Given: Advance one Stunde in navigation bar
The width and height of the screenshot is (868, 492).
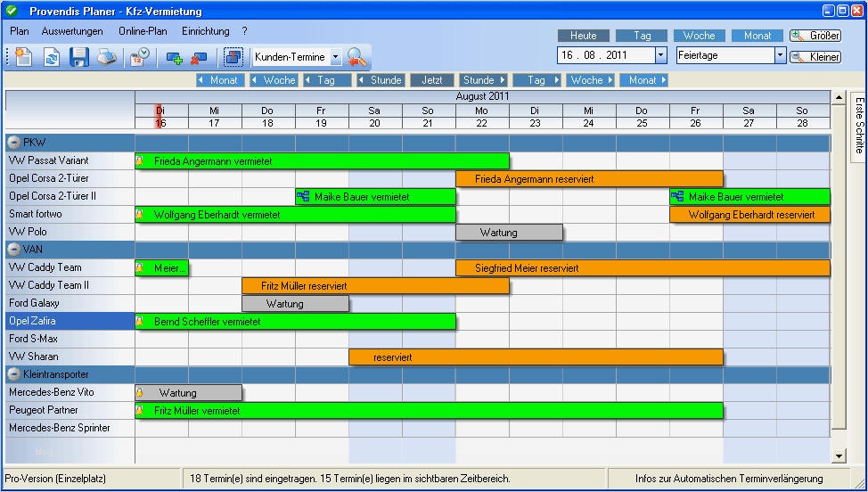Looking at the screenshot, I should point(483,80).
